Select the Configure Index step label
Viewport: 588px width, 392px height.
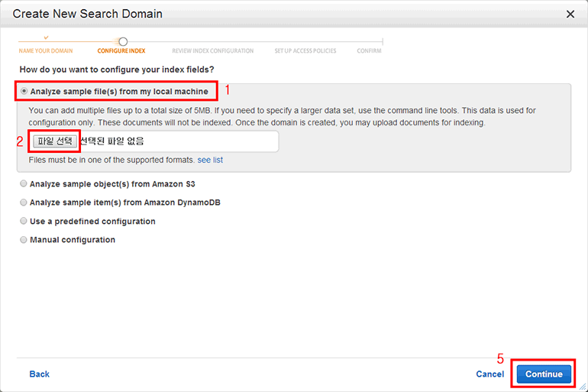(123, 51)
